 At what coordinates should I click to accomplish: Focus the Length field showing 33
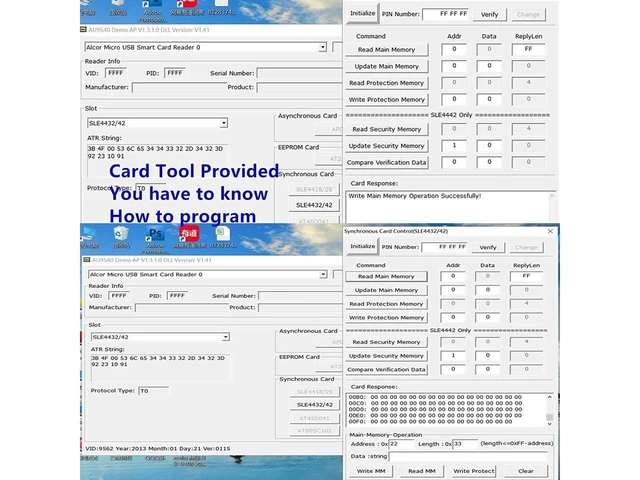(x=465, y=444)
